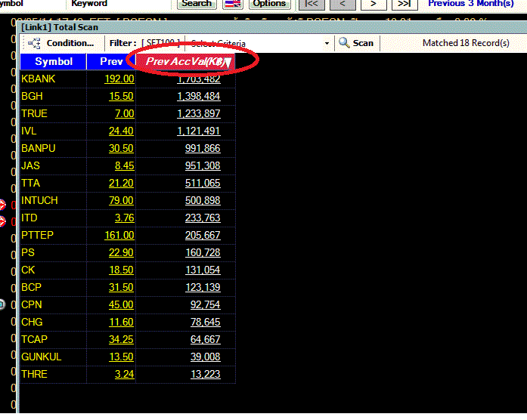The height and width of the screenshot is (420, 527).
Task: Open the Options button
Action: pos(270,4)
